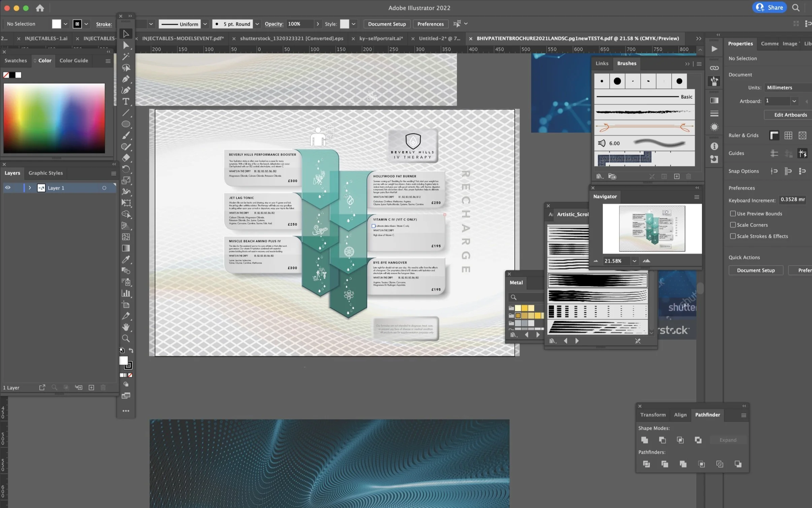Image resolution: width=812 pixels, height=508 pixels.
Task: Open the Navigator zoom percentage dropdown
Action: click(634, 261)
